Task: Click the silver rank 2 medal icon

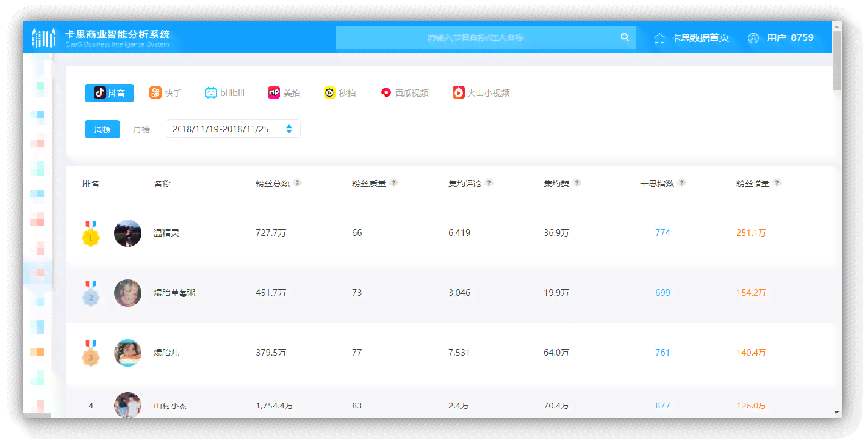Action: point(90,293)
